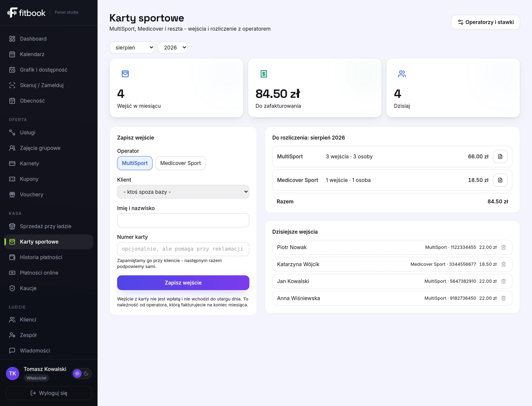The image size is (532, 406).
Task: Open Zajęcia grupowe section
Action: (x=49, y=148)
